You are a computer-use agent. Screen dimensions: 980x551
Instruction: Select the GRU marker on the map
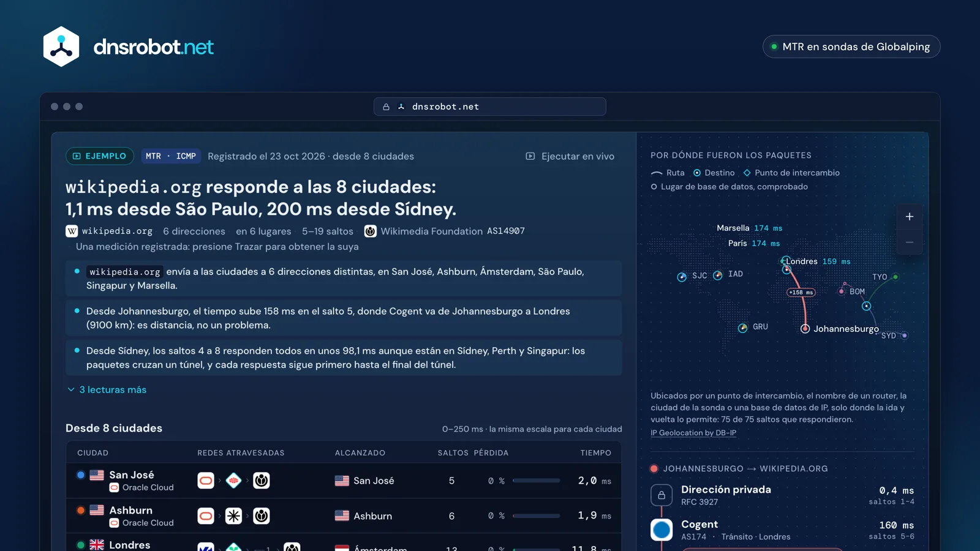(743, 328)
